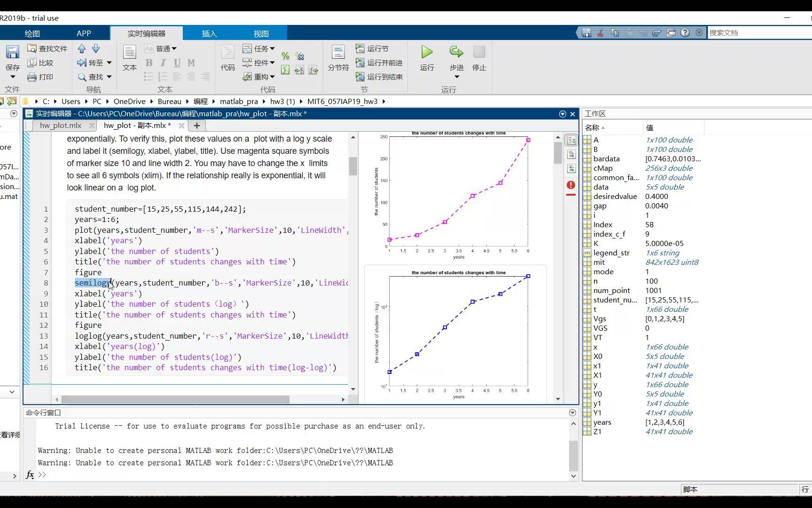Toggle bold formatting
The height and width of the screenshot is (508, 812).
click(149, 62)
